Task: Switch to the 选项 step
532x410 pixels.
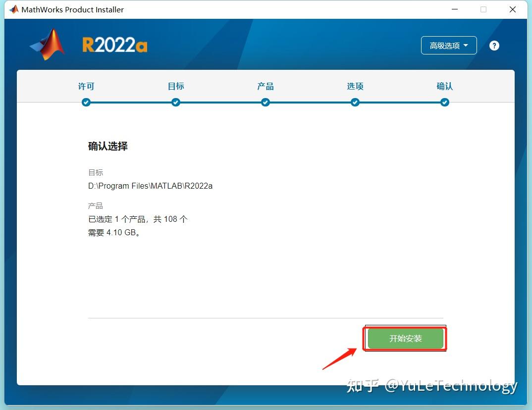Action: [x=355, y=86]
